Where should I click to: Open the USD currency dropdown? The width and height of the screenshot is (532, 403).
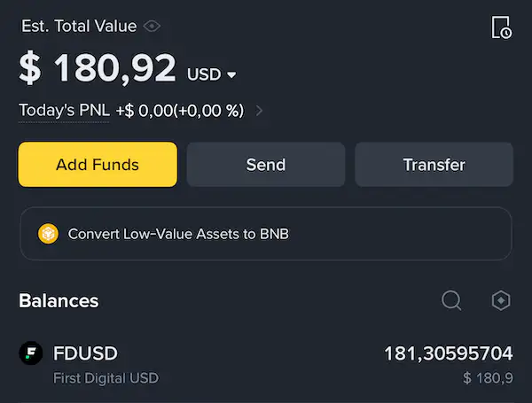(212, 74)
